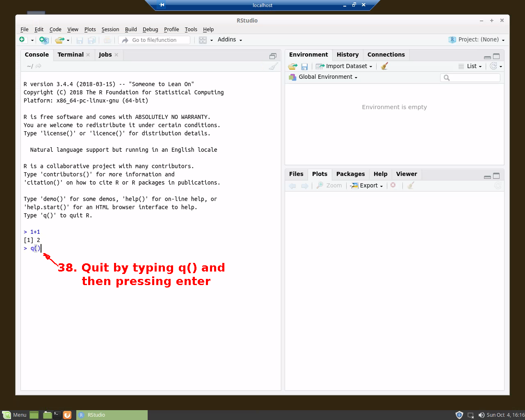
Task: Click the next plot arrow icon
Action: (x=305, y=186)
